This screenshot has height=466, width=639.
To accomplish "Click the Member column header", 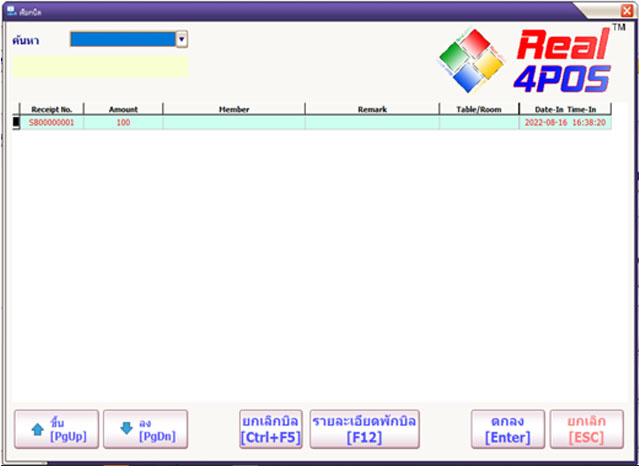I will (x=234, y=109).
